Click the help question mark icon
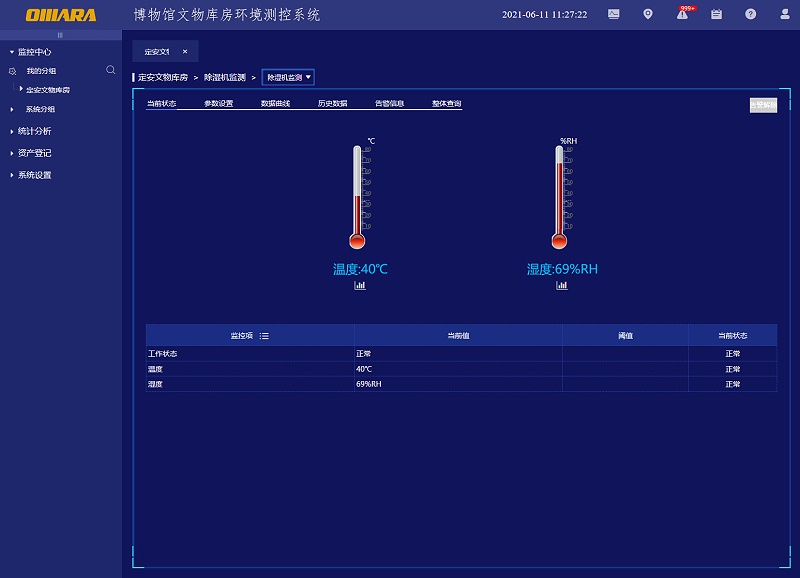Viewport: 800px width, 578px height. [750, 15]
